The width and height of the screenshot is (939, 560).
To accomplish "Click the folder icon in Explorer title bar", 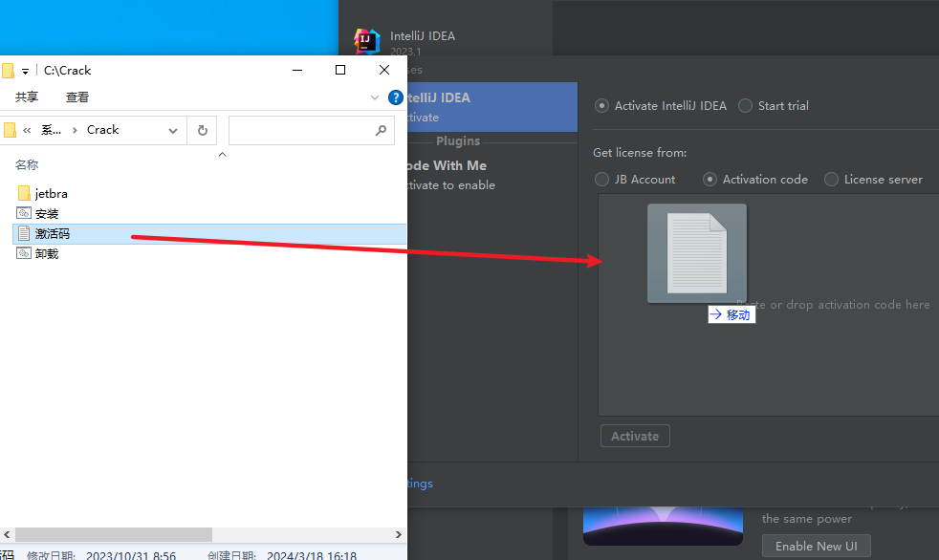I will click(8, 71).
